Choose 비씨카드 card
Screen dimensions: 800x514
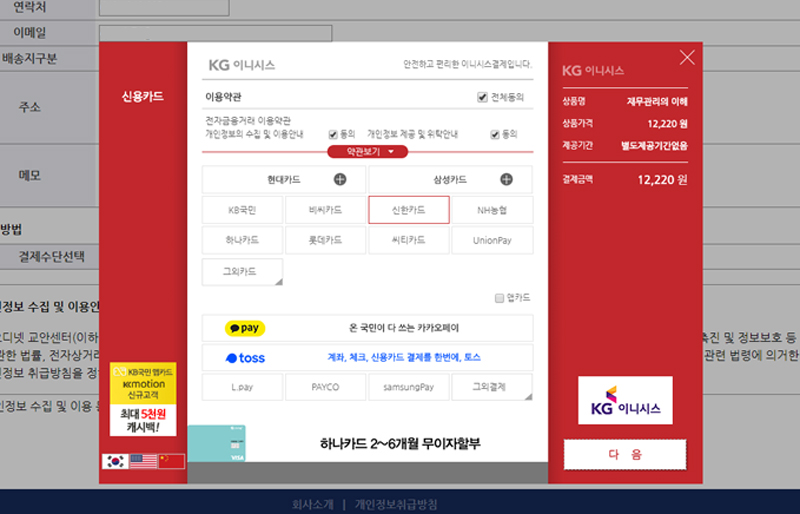[326, 210]
